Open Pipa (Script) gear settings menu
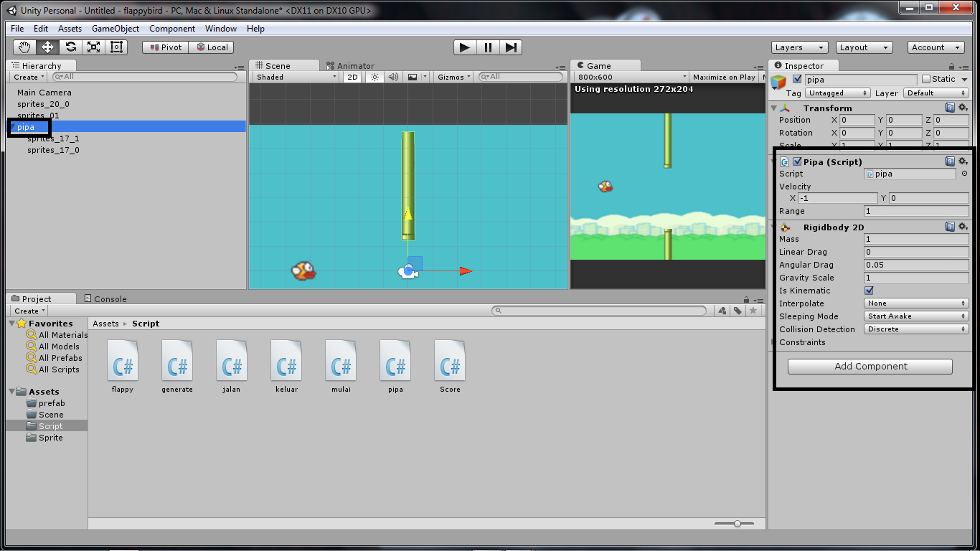The width and height of the screenshot is (980, 551). coord(963,162)
